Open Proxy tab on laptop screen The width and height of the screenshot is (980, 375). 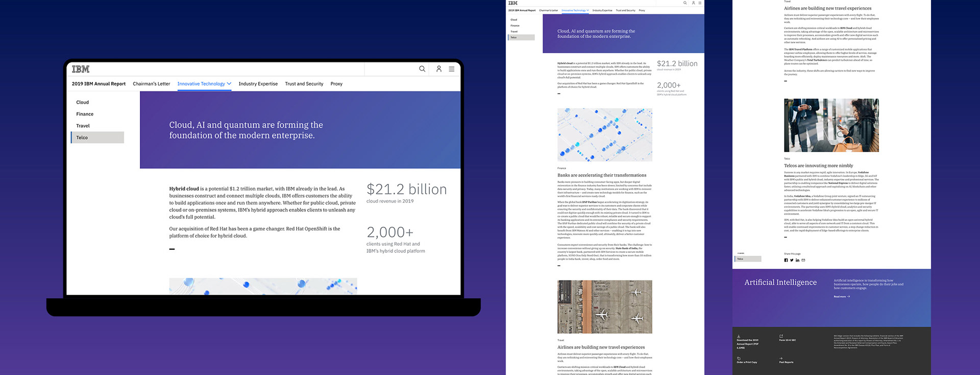[336, 84]
